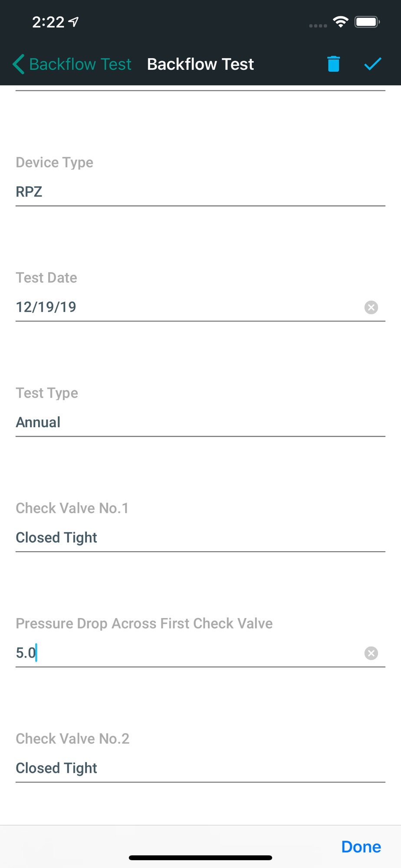Open Check Valve No.1 selector
Viewport: 401px width, 868px height.
click(200, 538)
